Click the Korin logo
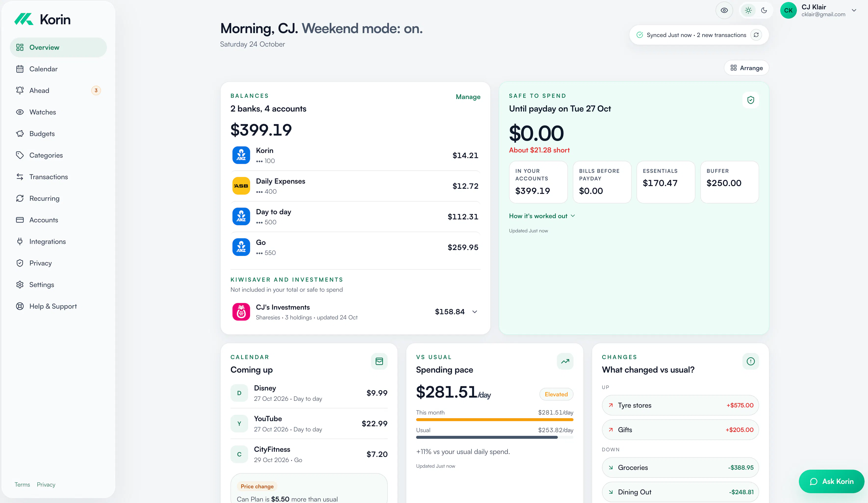 42,19
